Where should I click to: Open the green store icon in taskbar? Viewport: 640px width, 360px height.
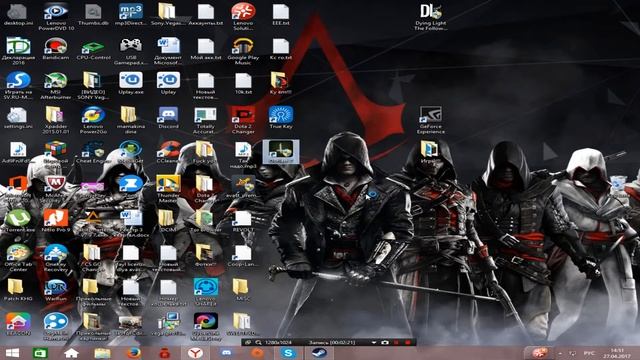pyautogui.click(x=40, y=353)
